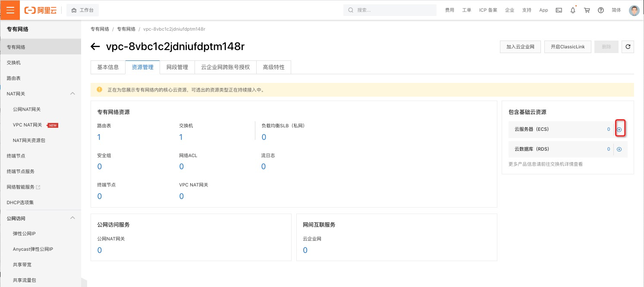Add an RDS cloud database instance

click(x=619, y=149)
